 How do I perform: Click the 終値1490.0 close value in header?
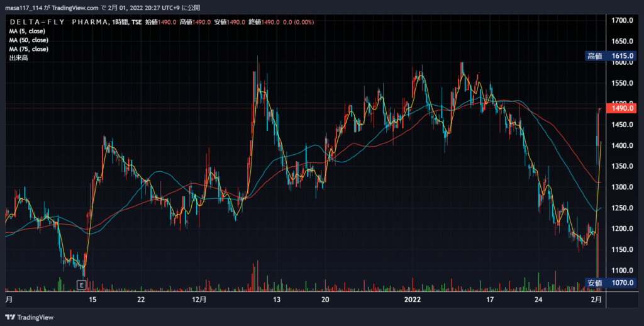pyautogui.click(x=264, y=22)
